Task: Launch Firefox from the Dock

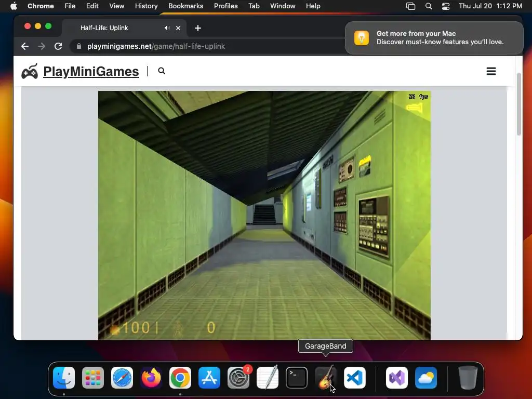Action: 151,378
